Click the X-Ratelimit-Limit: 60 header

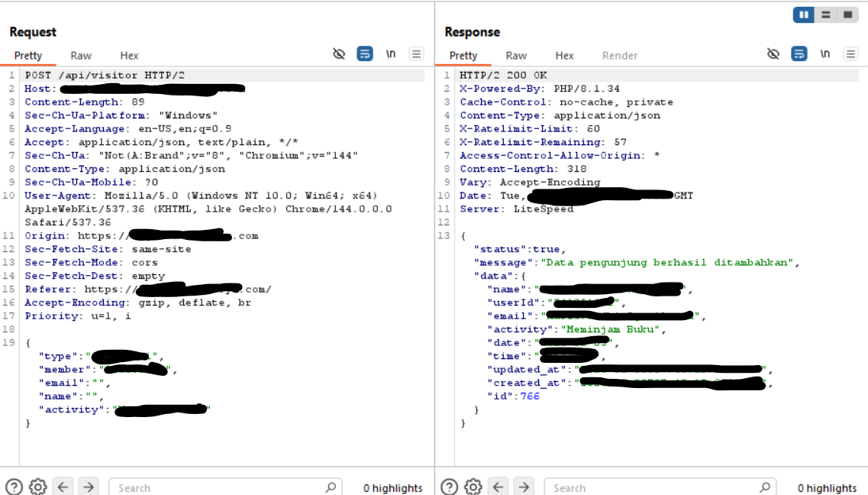click(x=530, y=128)
